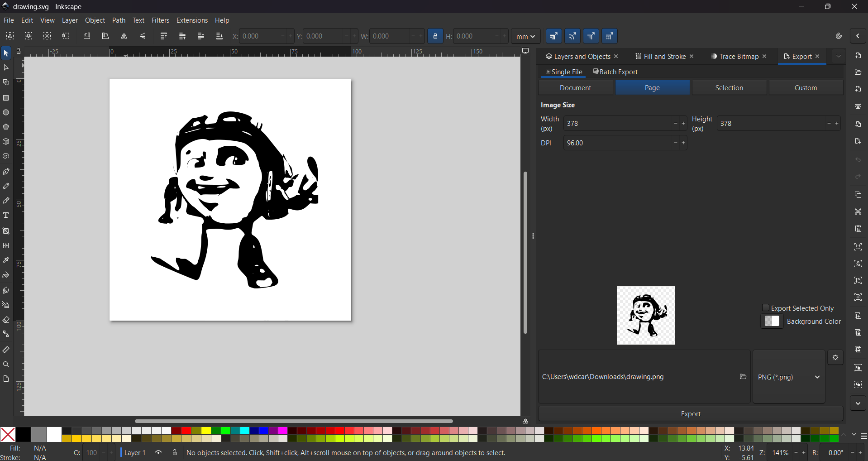Open the display mode icon above scrollbar

(525, 51)
